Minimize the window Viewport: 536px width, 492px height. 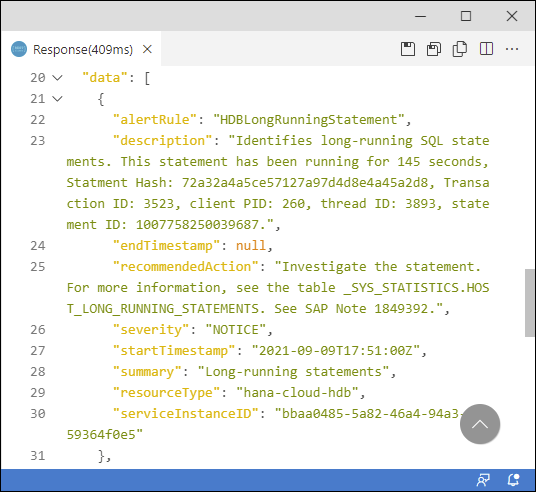(x=420, y=16)
